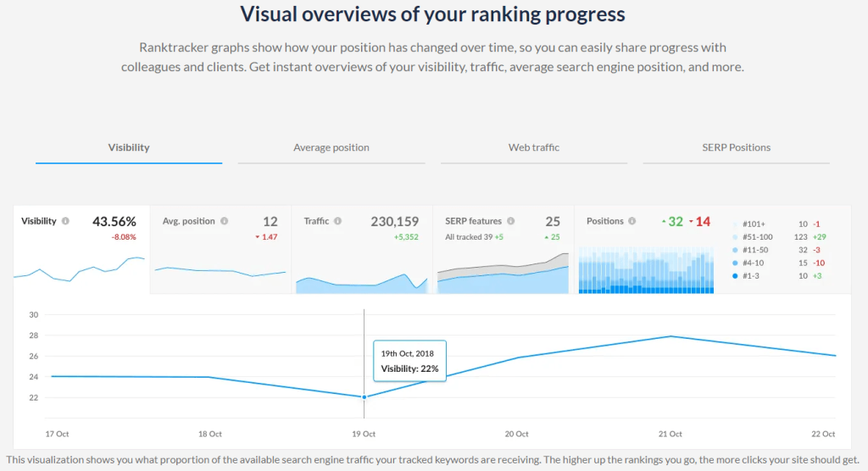
Task: Click the Positions stacked bar mini chart
Action: (644, 273)
